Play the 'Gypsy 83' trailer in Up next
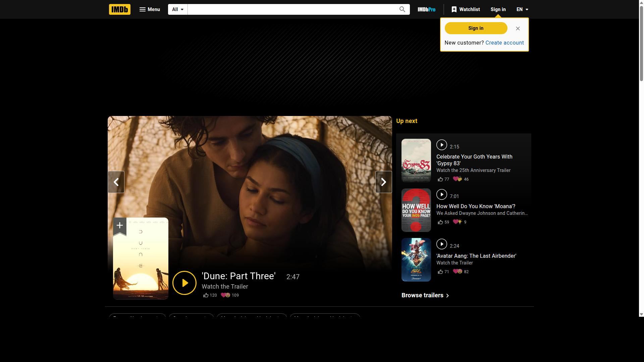644x362 pixels. [x=441, y=145]
